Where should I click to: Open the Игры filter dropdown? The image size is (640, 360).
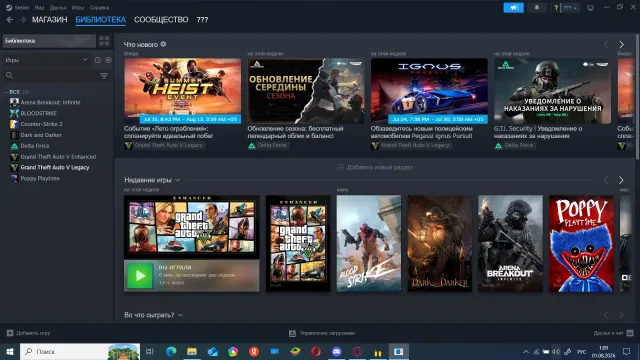(x=47, y=60)
